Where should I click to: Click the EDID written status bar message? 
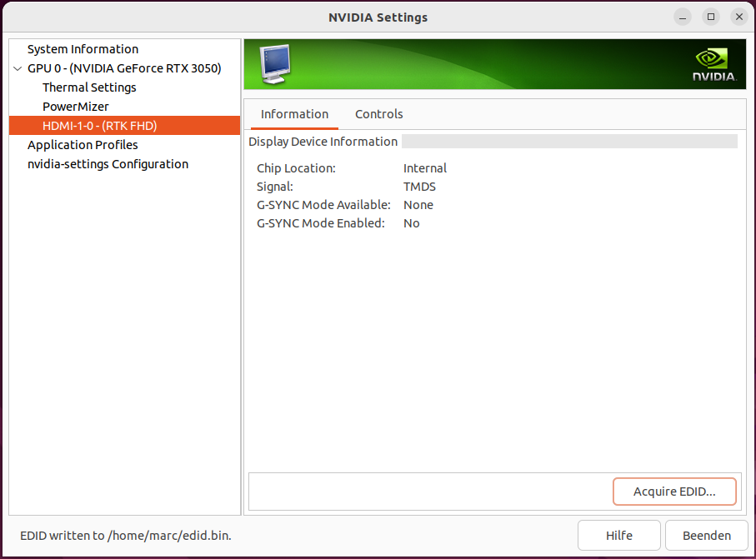[125, 536]
